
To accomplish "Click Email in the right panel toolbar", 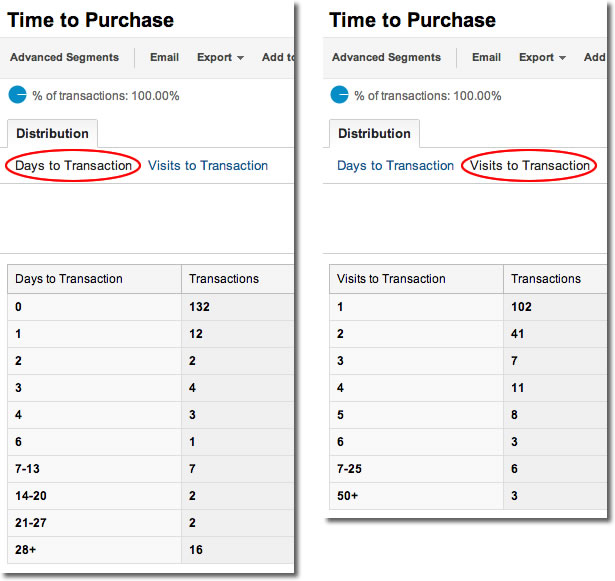I will click(486, 58).
